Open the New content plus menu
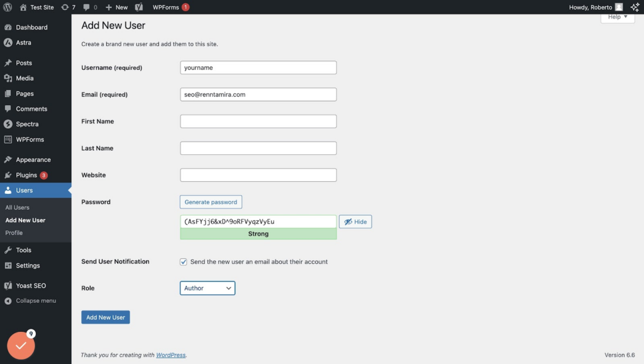 116,7
